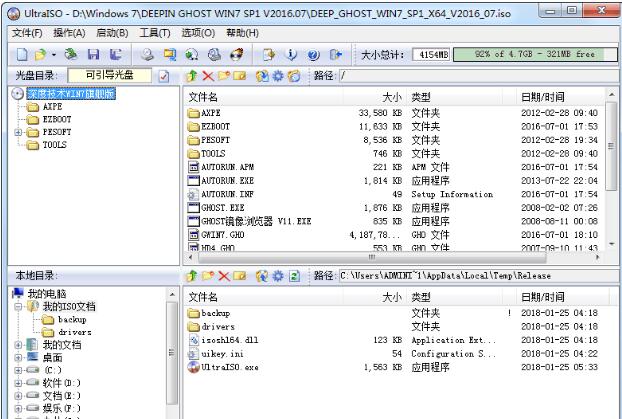Open the 文件(F) menu
Image resolution: width=622 pixels, height=419 pixels.
(27, 33)
